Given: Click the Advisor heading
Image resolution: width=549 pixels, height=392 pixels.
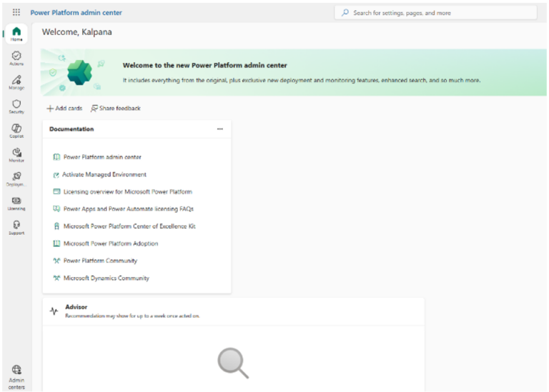Looking at the screenshot, I should 76,307.
